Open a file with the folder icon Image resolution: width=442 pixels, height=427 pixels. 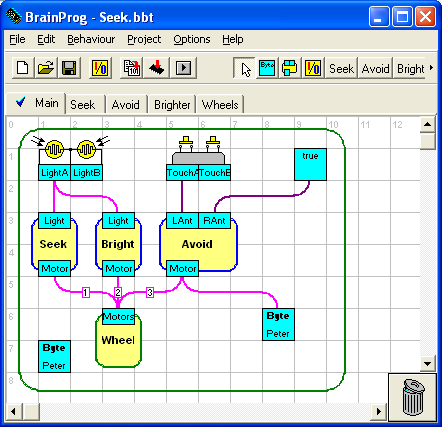click(46, 68)
